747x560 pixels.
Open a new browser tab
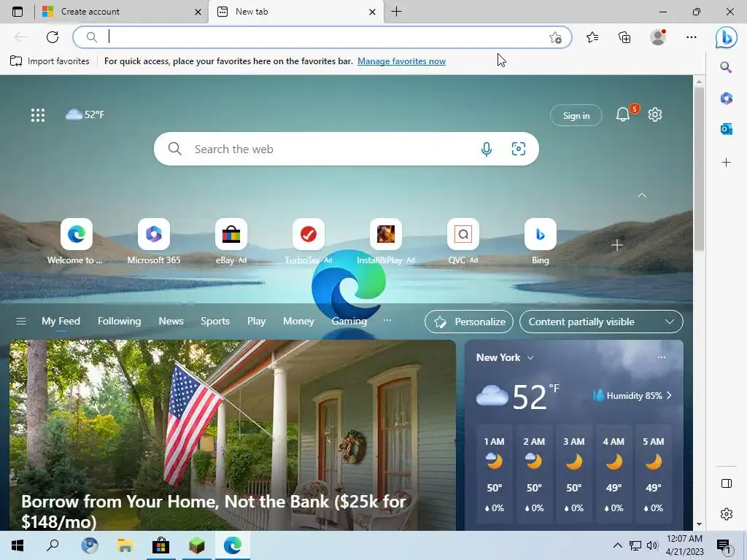(396, 12)
